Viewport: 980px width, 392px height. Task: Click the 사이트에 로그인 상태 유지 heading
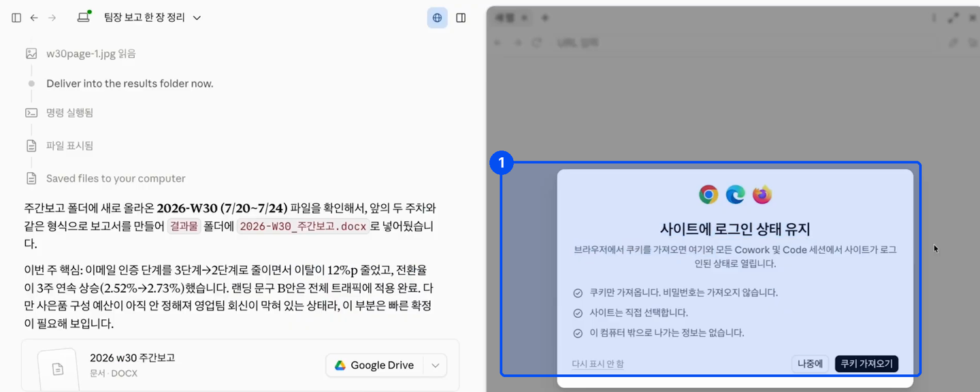click(x=735, y=229)
